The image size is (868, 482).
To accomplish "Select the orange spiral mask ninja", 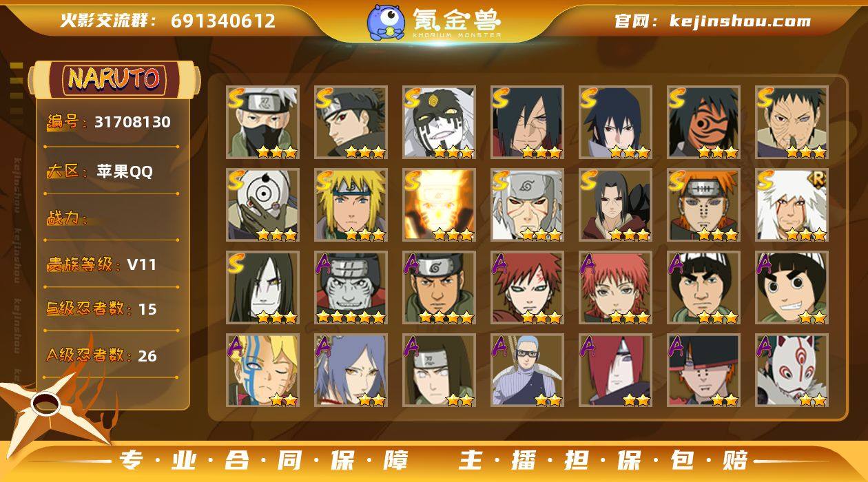I will [x=703, y=123].
